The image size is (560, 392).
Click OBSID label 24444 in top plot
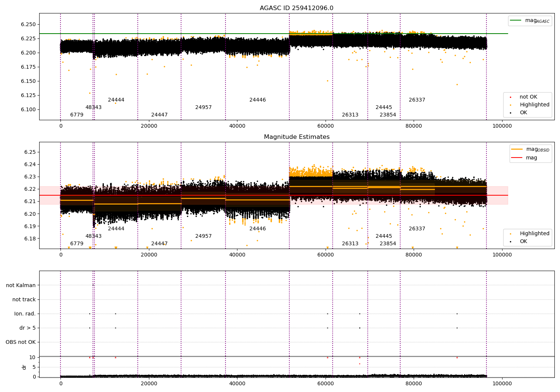[116, 100]
